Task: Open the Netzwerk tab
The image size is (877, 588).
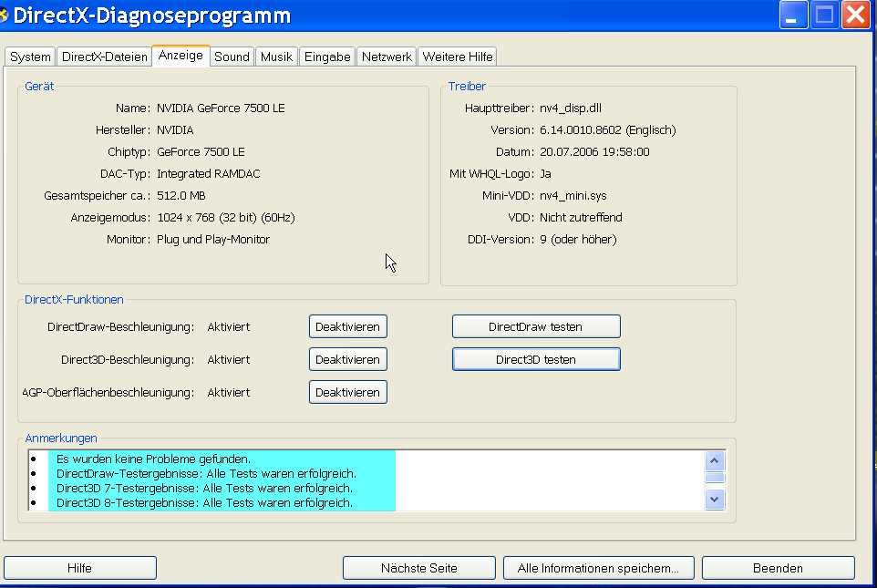Action: click(x=387, y=57)
